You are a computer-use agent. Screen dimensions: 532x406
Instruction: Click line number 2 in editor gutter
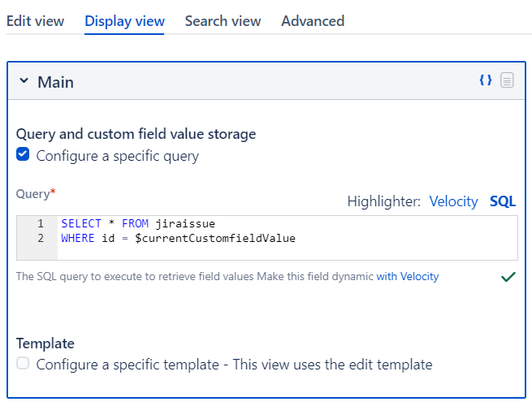tap(40, 239)
